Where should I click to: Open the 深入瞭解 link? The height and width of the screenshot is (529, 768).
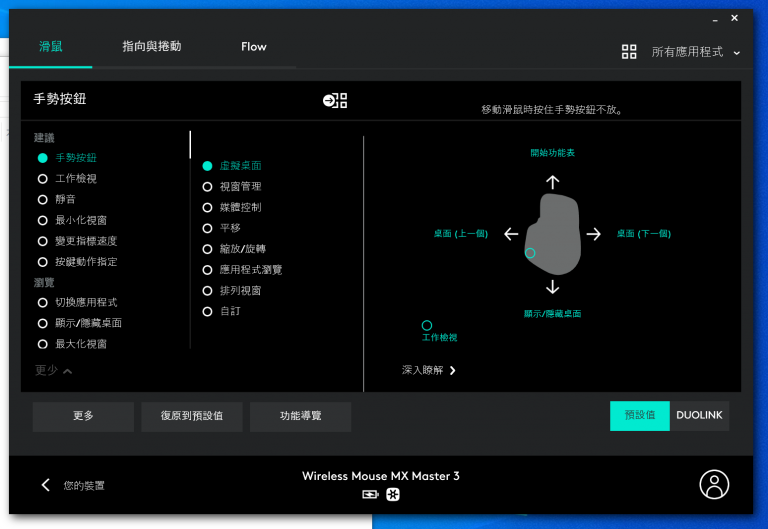click(429, 370)
